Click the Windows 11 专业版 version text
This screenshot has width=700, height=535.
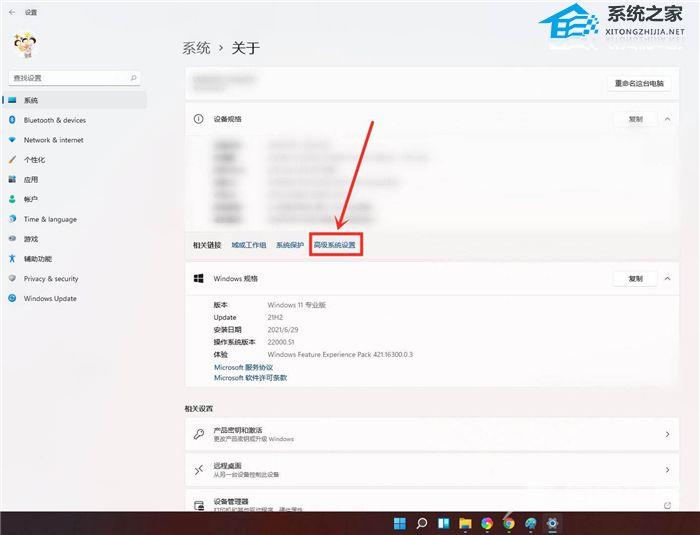point(296,305)
